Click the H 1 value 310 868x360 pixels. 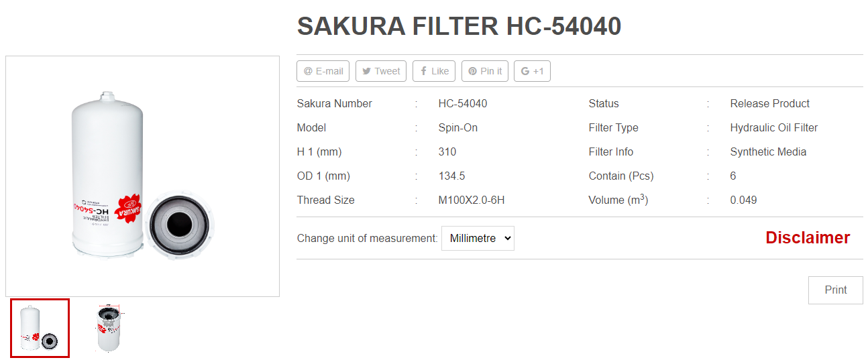click(x=447, y=152)
